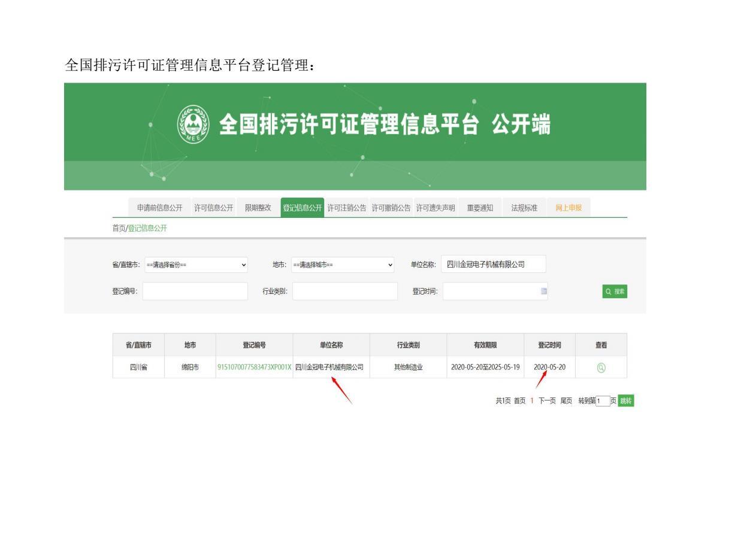Open the 重要通知 tab
The image size is (756, 534).
pos(480,208)
